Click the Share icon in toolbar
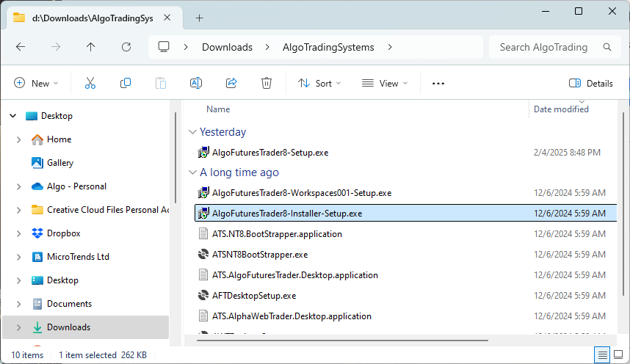Screen dimensions: 630x364 pos(231,83)
